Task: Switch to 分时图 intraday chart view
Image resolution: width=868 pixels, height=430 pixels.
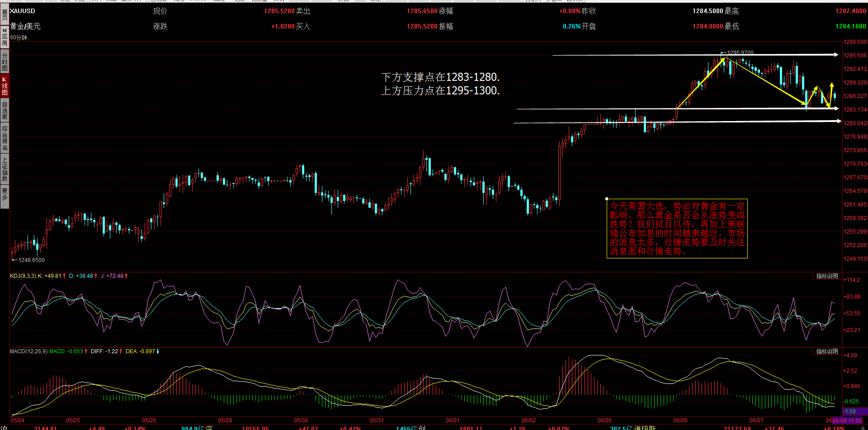Action: pos(5,62)
